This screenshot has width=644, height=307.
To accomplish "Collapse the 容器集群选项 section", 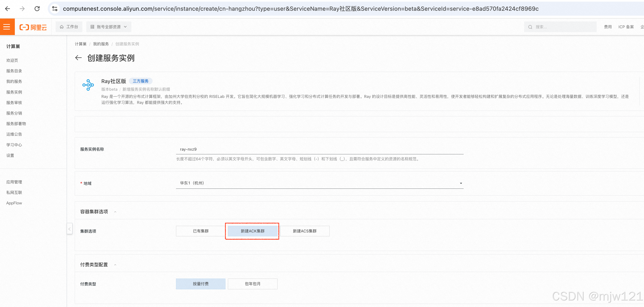I will pyautogui.click(x=115, y=212).
